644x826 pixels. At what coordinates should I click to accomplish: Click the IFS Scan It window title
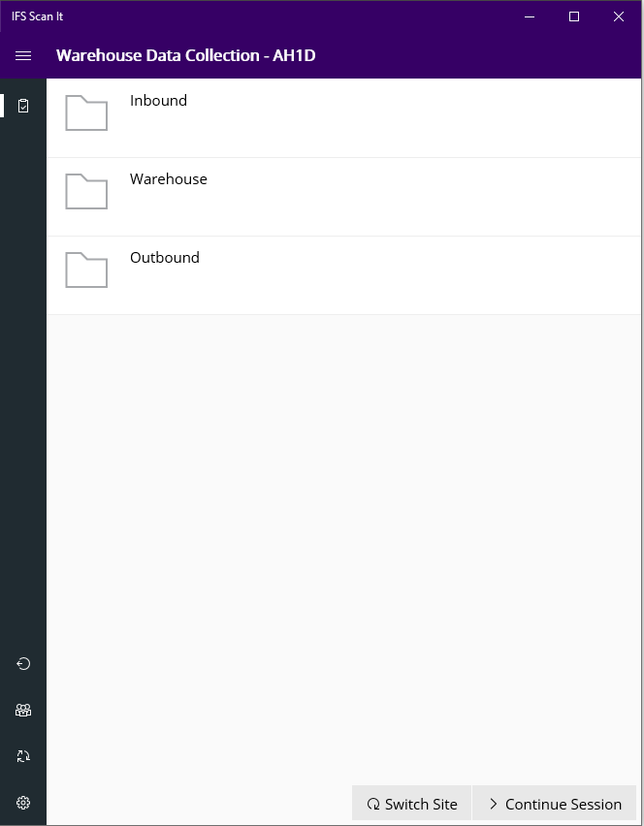[38, 16]
